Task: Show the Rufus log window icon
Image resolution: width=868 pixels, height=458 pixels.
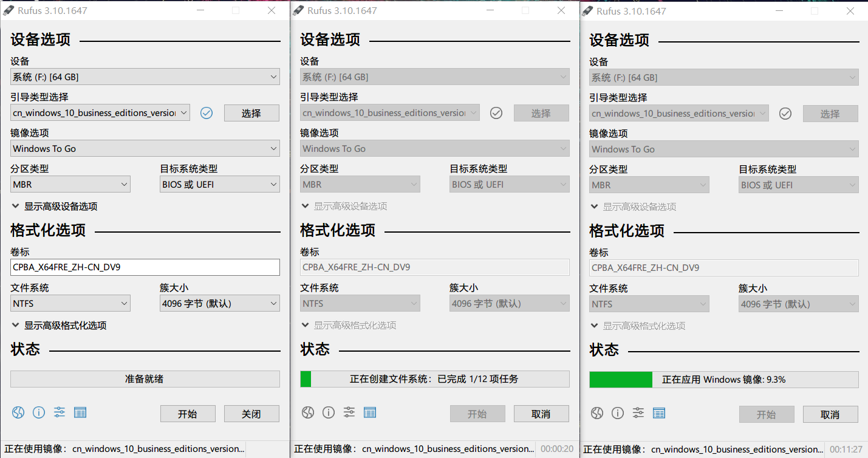Action: (x=80, y=412)
